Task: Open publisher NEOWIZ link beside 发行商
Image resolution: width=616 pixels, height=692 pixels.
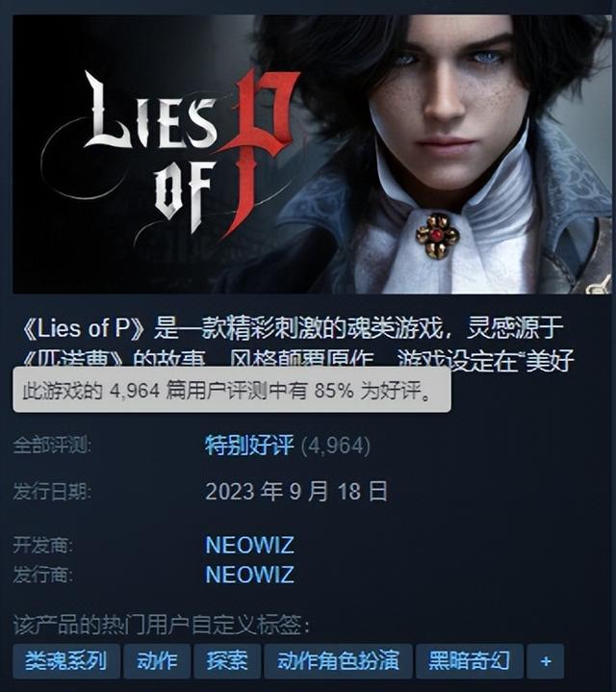Action: (x=249, y=575)
